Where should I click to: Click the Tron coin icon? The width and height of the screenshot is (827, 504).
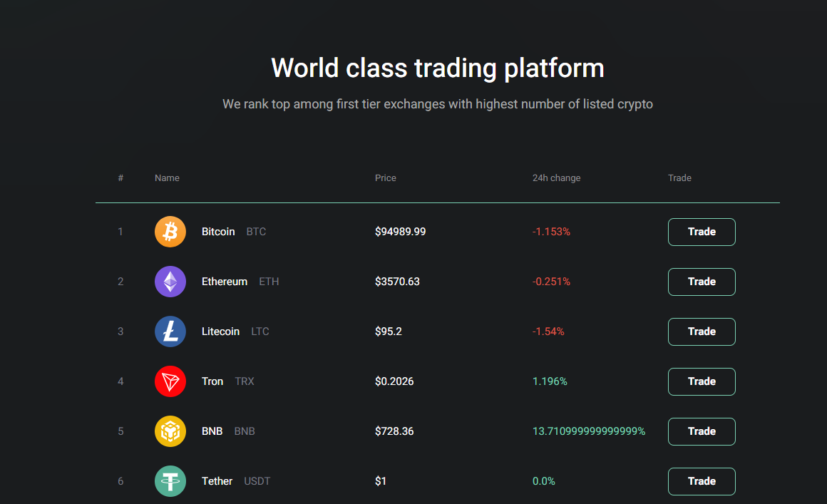(170, 381)
